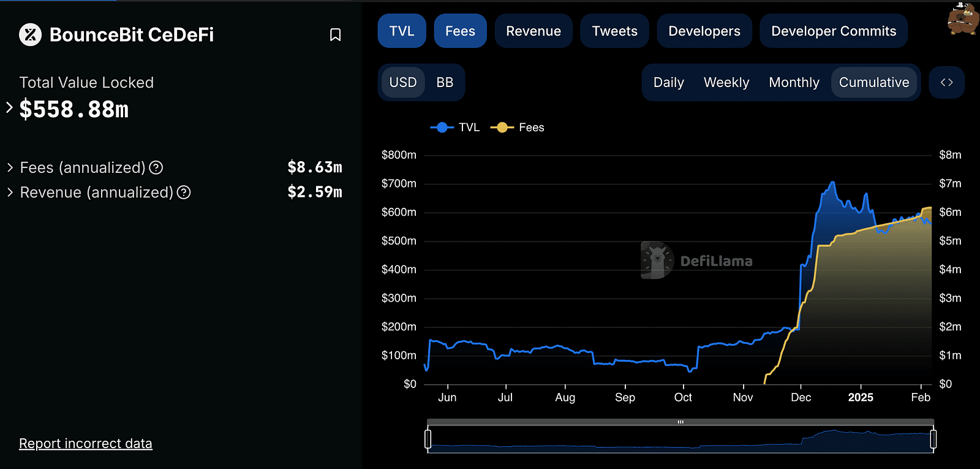
Task: Select USD denomination
Action: pyautogui.click(x=403, y=82)
